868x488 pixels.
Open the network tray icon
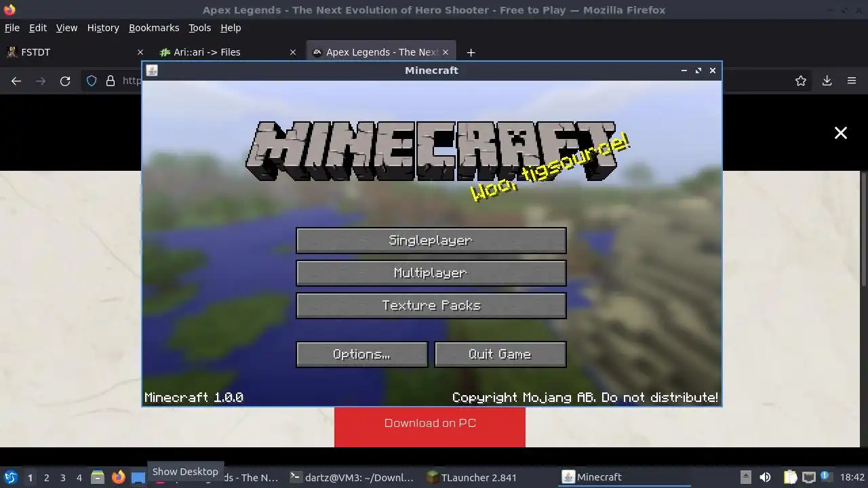[x=808, y=477]
